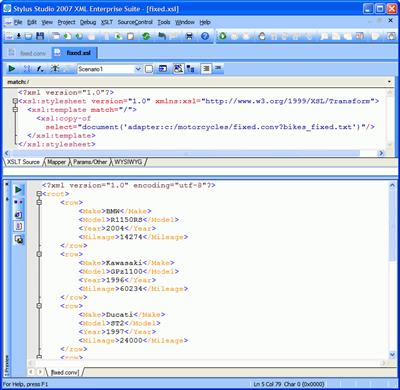Open the File menu
400x390 pixels.
tap(18, 22)
